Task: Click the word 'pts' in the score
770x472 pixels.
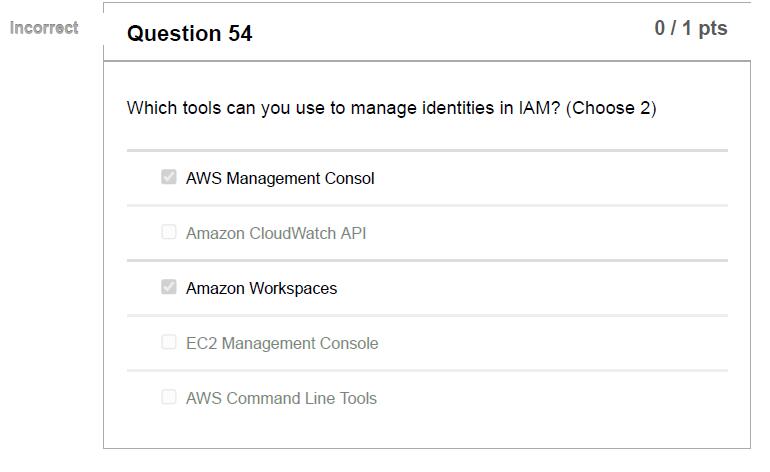Action: point(713,29)
